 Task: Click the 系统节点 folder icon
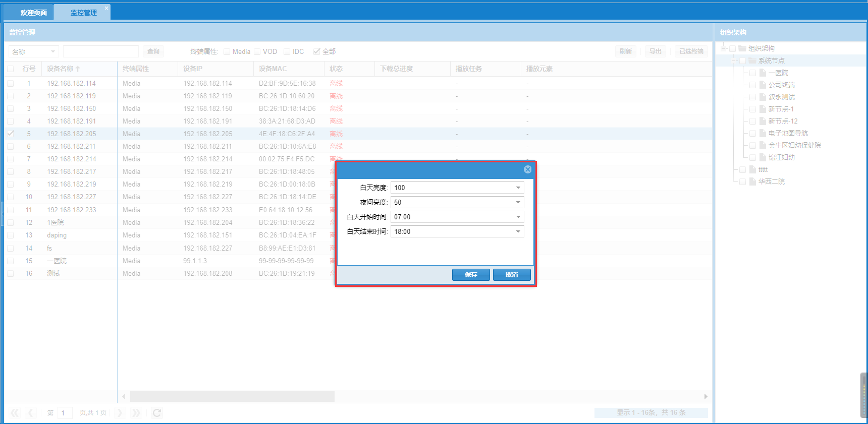pyautogui.click(x=752, y=60)
